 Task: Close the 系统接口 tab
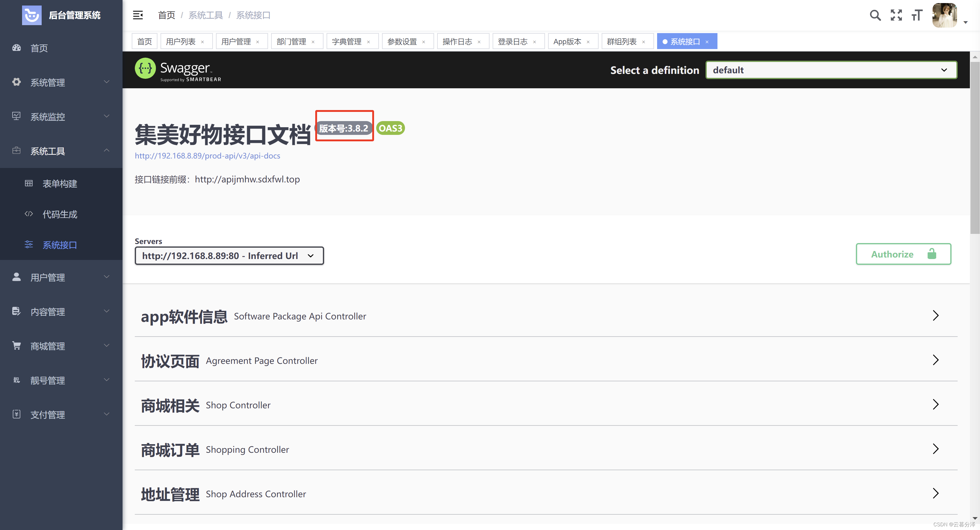pyautogui.click(x=707, y=42)
